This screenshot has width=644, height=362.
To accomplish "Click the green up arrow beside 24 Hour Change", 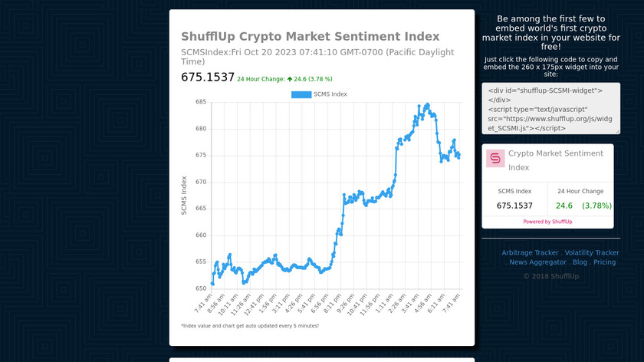I will coord(290,79).
